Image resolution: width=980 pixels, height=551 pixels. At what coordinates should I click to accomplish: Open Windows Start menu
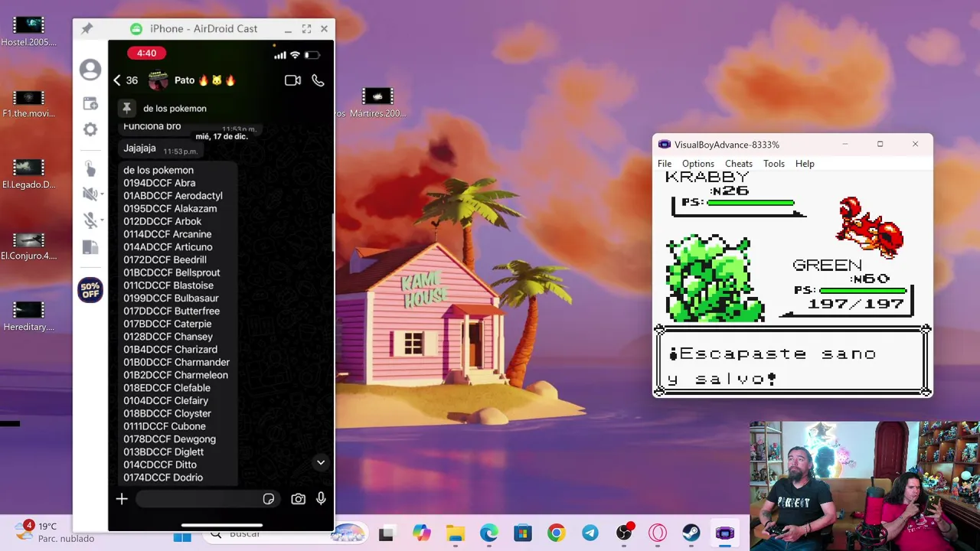(182, 536)
